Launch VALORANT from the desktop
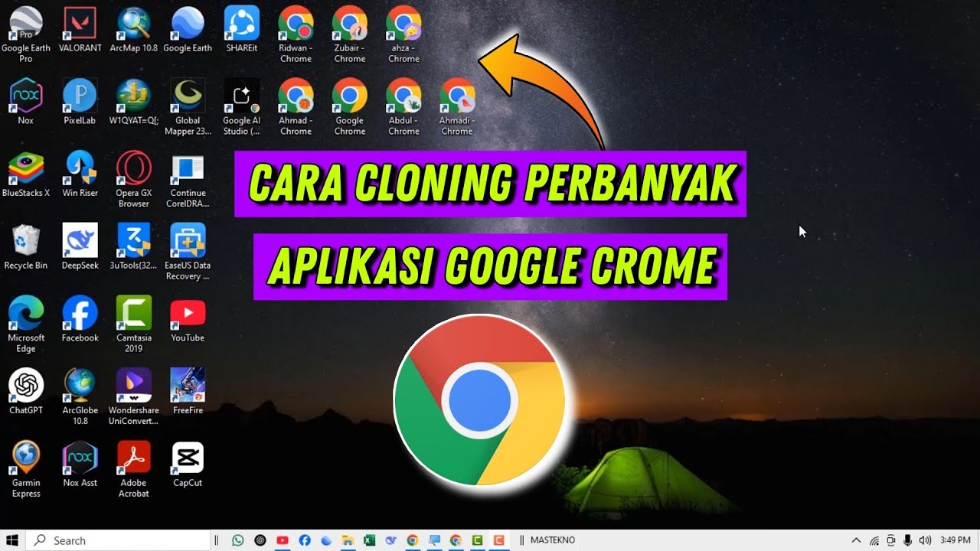This screenshot has height=551, width=980. [80, 29]
